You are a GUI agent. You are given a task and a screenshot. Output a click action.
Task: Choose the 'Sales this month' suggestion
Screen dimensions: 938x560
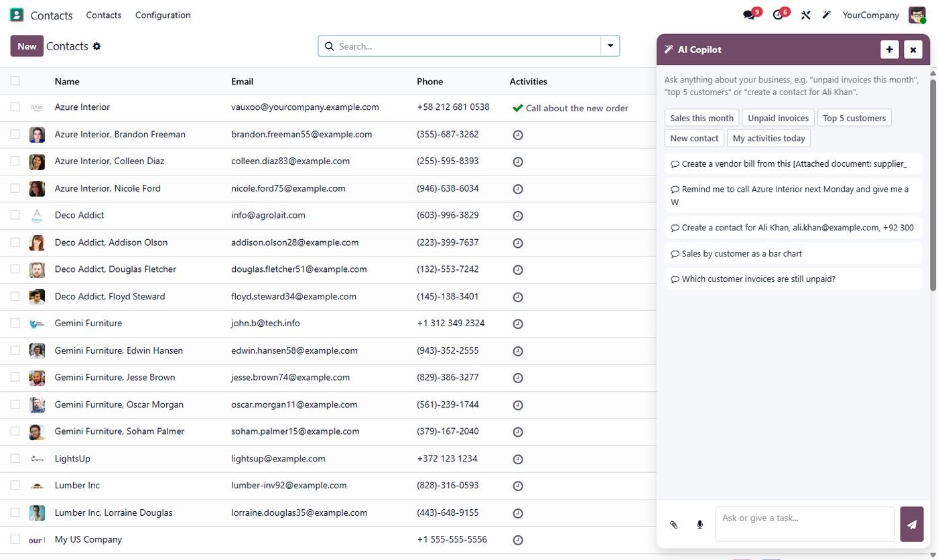701,118
